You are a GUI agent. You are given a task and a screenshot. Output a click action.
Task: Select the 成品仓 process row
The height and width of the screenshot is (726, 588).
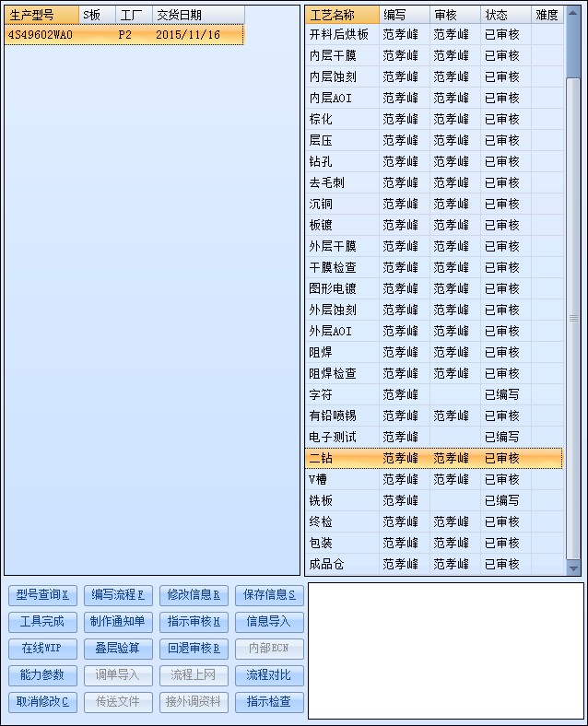tap(434, 564)
